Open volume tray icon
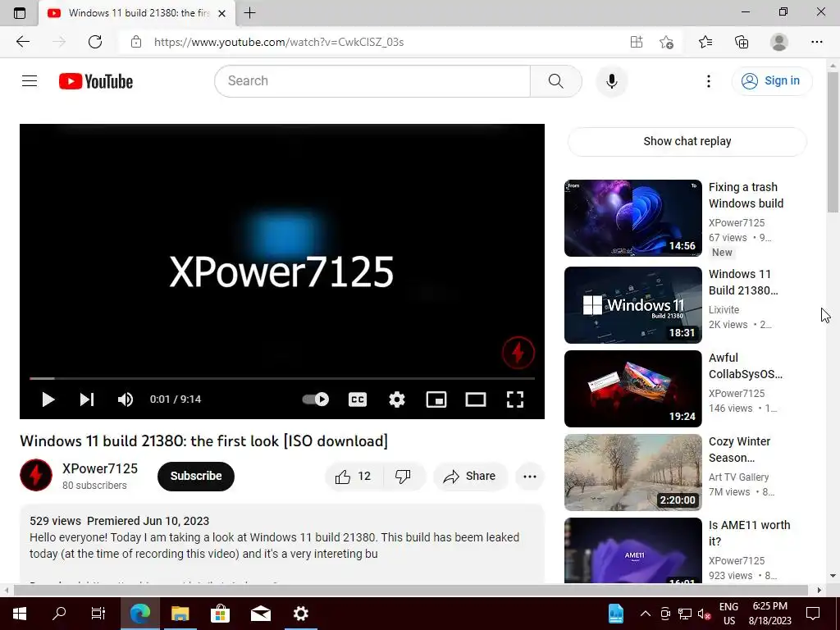This screenshot has height=630, width=840. [705, 614]
